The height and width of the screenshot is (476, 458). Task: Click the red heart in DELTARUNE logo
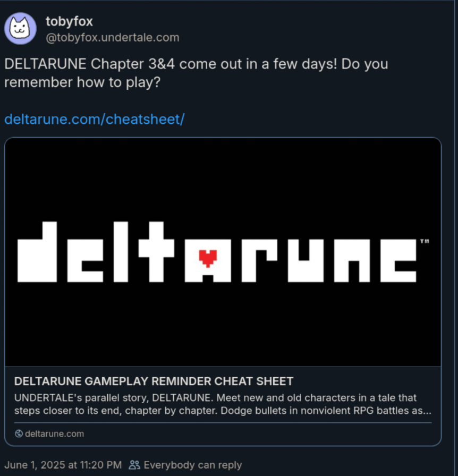[x=208, y=258]
